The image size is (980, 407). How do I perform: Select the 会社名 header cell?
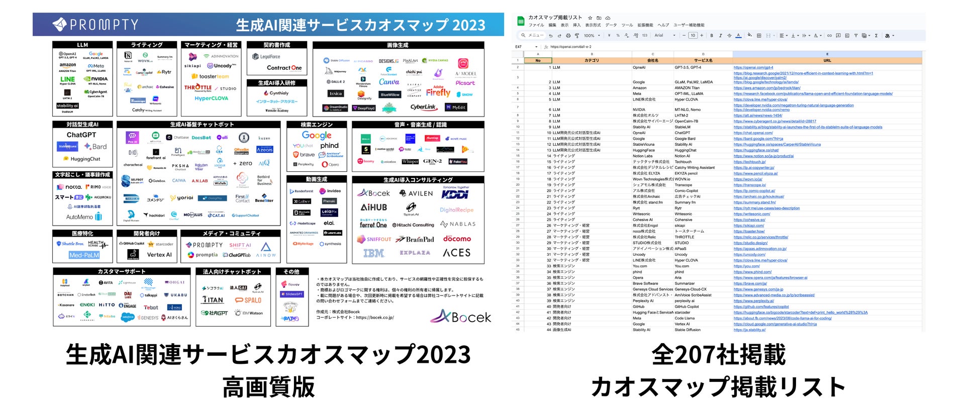652,60
